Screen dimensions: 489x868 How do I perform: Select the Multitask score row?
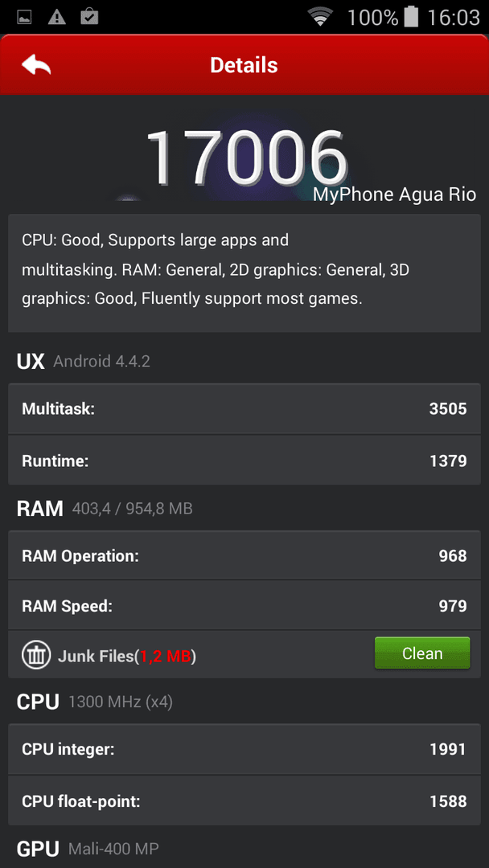pos(244,408)
